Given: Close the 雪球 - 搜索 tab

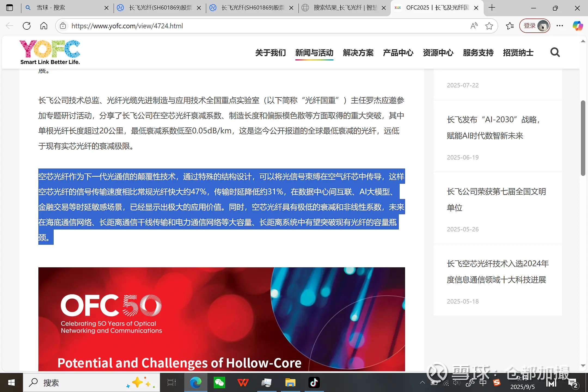Looking at the screenshot, I should pyautogui.click(x=106, y=8).
